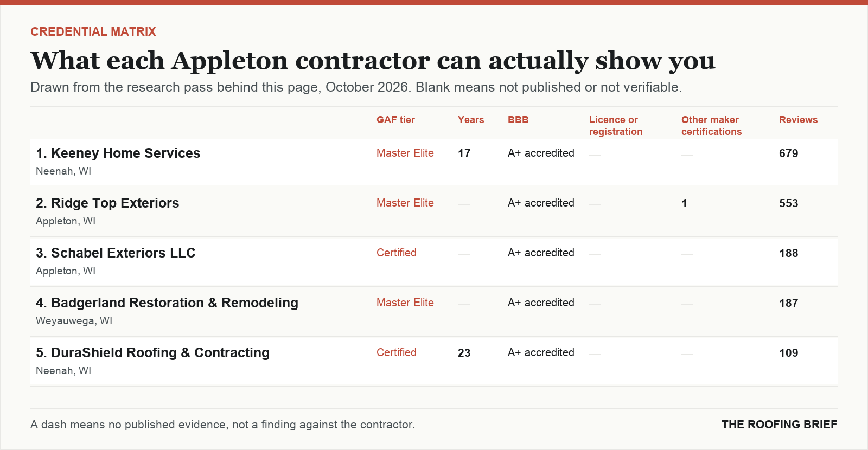Image resolution: width=868 pixels, height=450 pixels.
Task: Open Badgerland Restoration & Remodeling listing
Action: tap(167, 303)
